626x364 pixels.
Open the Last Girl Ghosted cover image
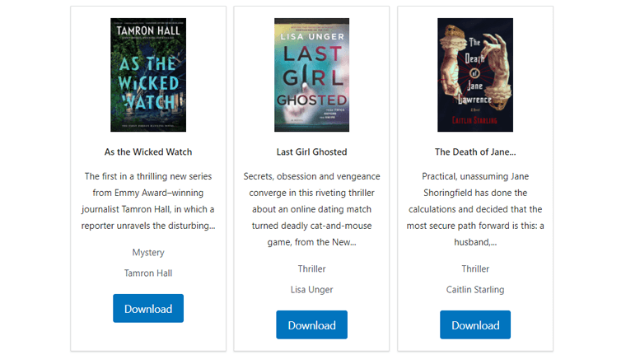(x=312, y=75)
